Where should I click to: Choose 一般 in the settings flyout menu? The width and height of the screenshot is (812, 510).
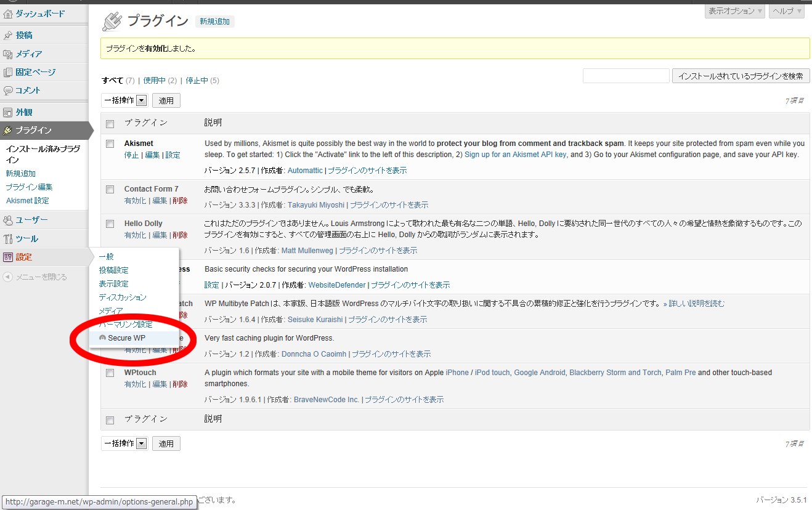tap(107, 257)
